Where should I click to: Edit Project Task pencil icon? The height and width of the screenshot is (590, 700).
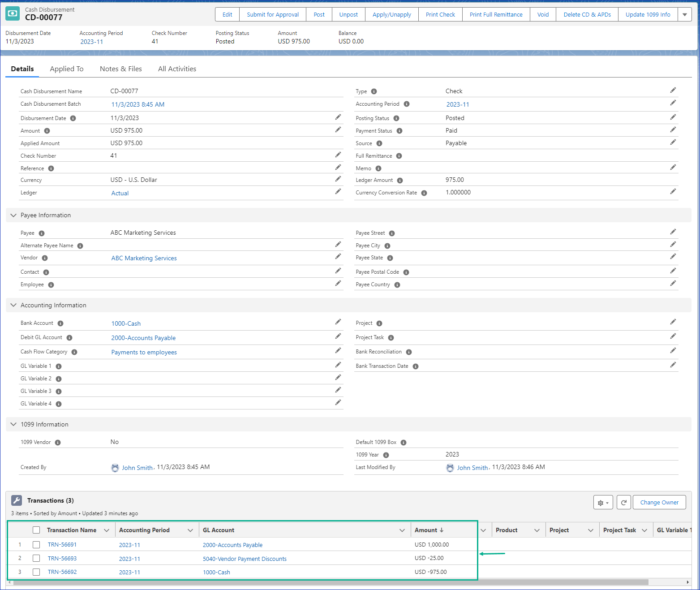click(673, 336)
